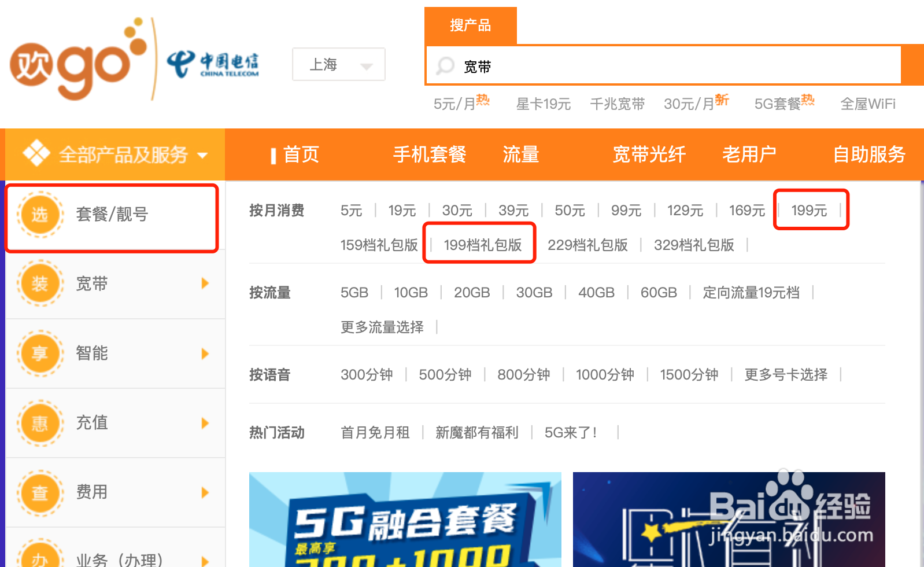Open the 上海 city dropdown
The image size is (924, 567).
pyautogui.click(x=339, y=64)
